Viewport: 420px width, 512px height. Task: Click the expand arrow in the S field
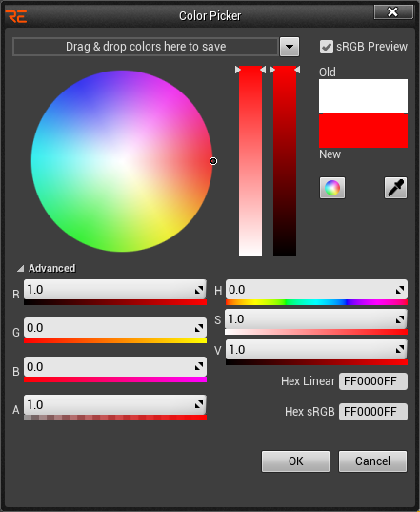400,319
